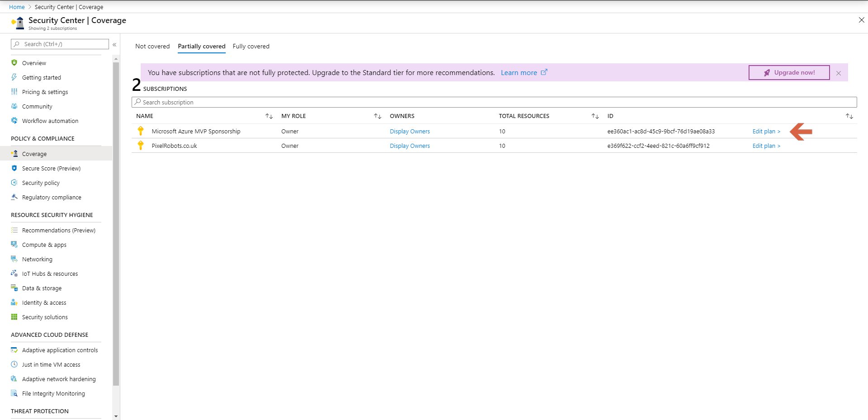Display Owners for Microsoft Azure MVP Sponsorship
The width and height of the screenshot is (868, 420).
410,131
